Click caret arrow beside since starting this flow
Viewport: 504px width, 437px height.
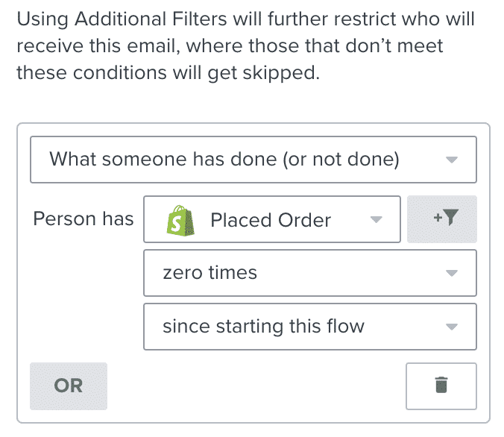[452, 327]
